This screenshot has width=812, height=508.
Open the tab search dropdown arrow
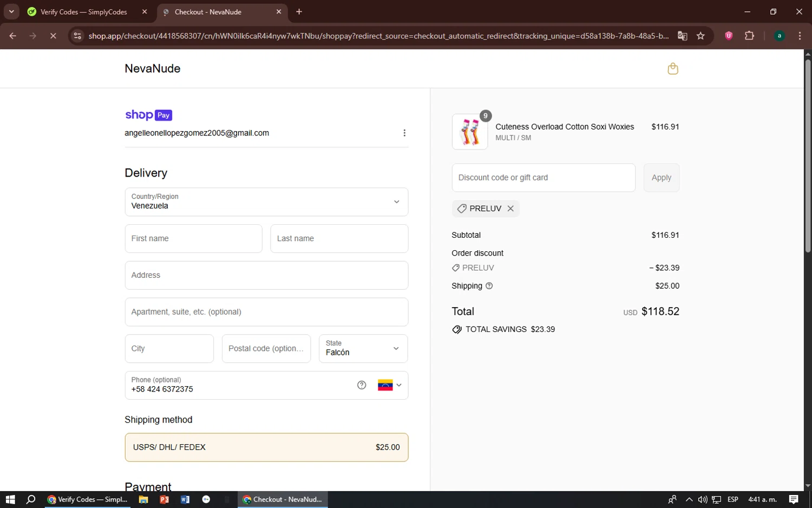click(x=11, y=11)
